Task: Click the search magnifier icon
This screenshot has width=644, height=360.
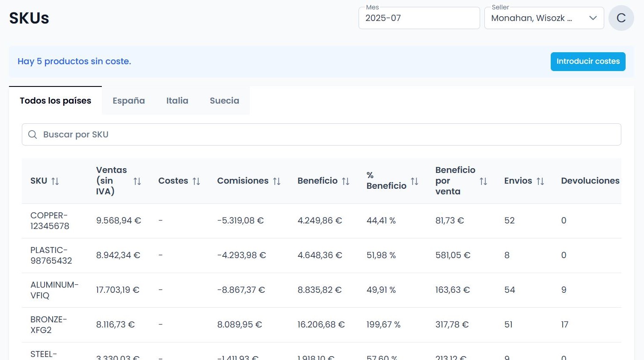Action: (33, 134)
